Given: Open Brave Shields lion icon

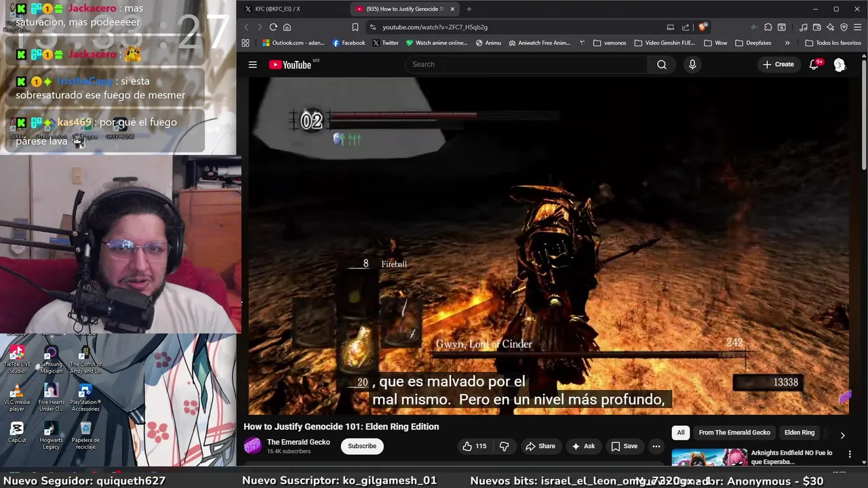Looking at the screenshot, I should 703,27.
